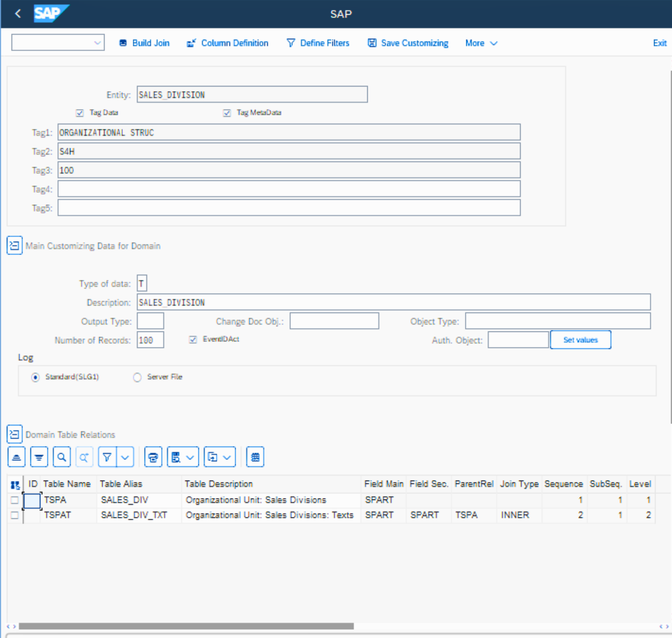This screenshot has width=672, height=638.
Task: Click Build Join in the toolbar
Action: (145, 43)
